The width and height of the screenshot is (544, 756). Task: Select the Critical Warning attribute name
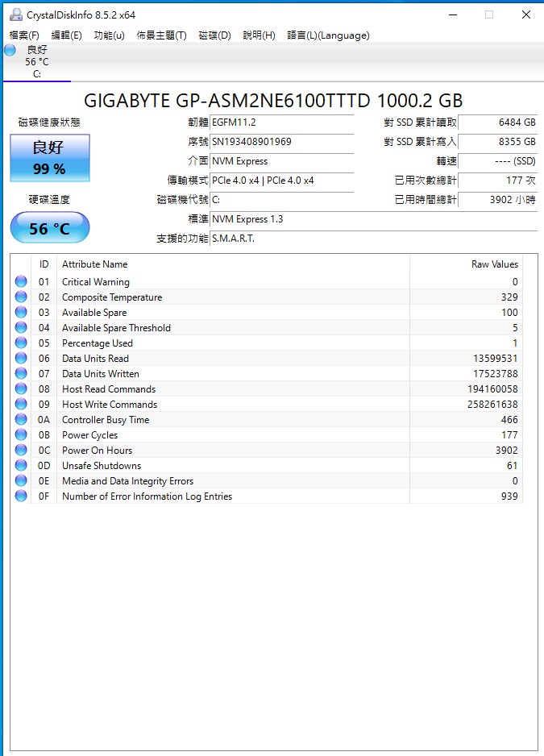95,281
